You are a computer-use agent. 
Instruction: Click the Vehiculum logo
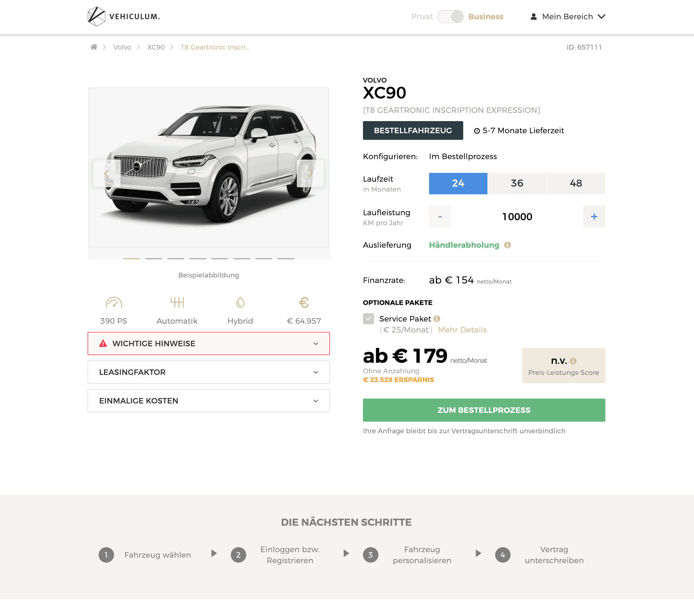click(x=124, y=16)
